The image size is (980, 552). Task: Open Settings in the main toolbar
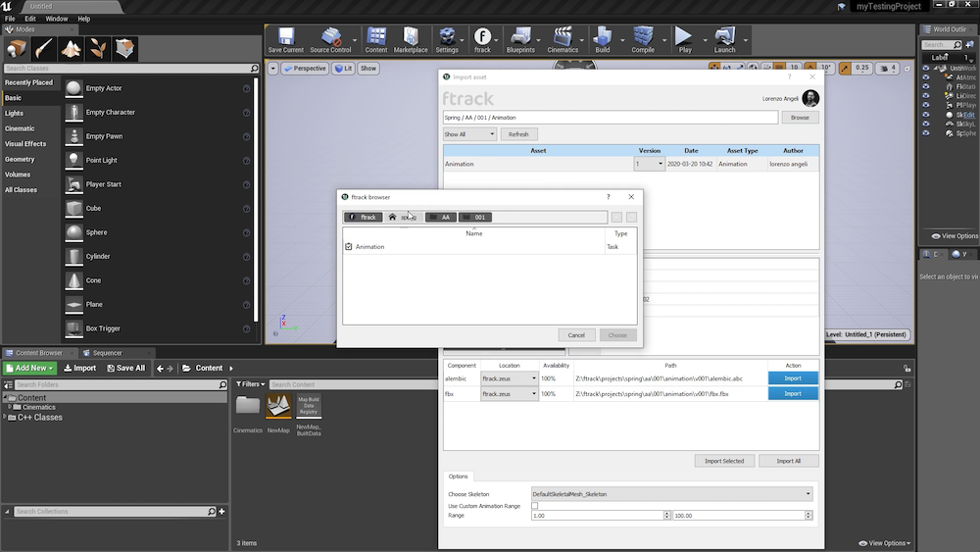click(446, 40)
